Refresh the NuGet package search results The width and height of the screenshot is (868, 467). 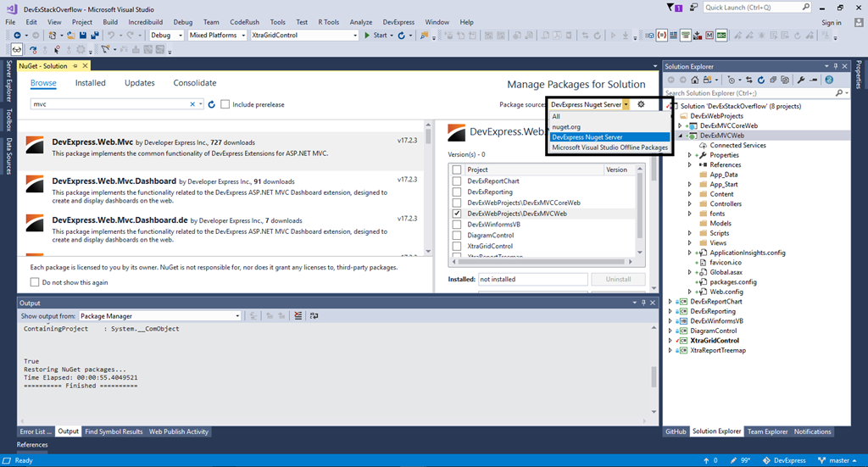click(x=211, y=104)
